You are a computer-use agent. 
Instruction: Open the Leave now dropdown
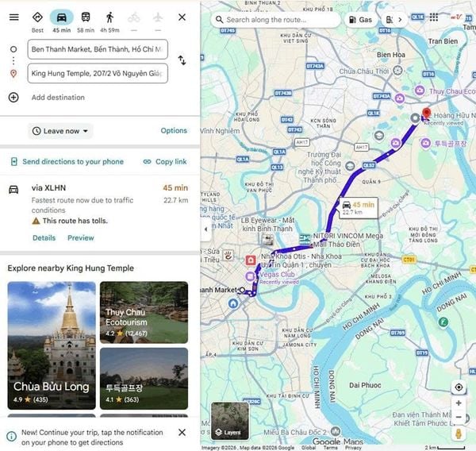point(60,131)
